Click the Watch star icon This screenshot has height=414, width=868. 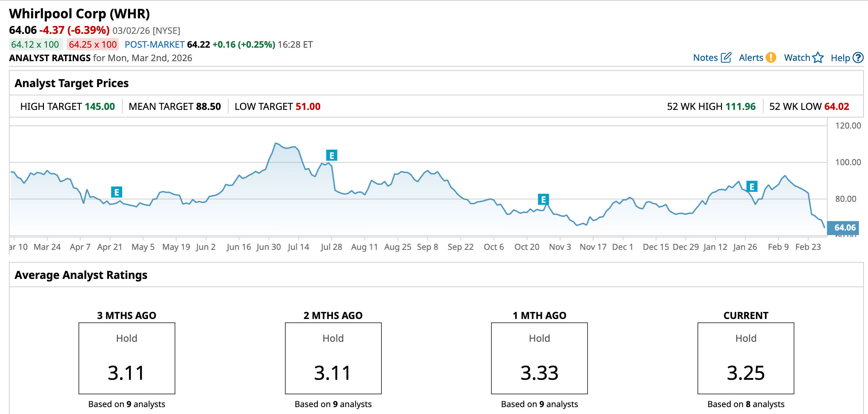pyautogui.click(x=818, y=57)
